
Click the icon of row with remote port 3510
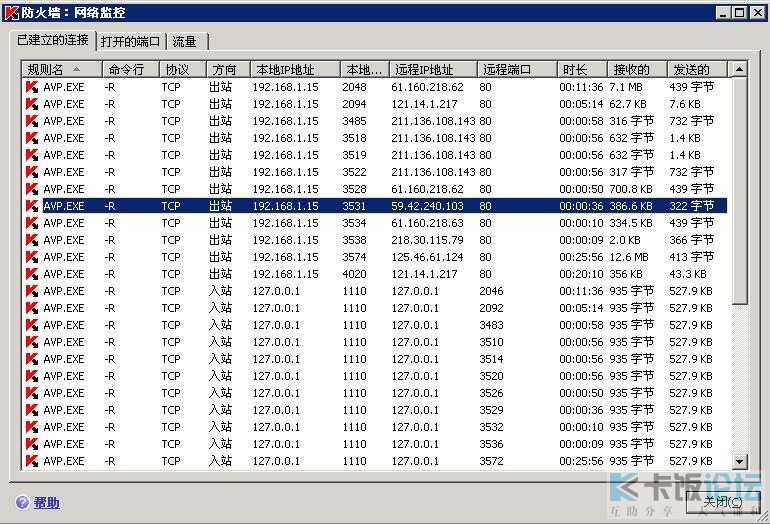click(32, 342)
